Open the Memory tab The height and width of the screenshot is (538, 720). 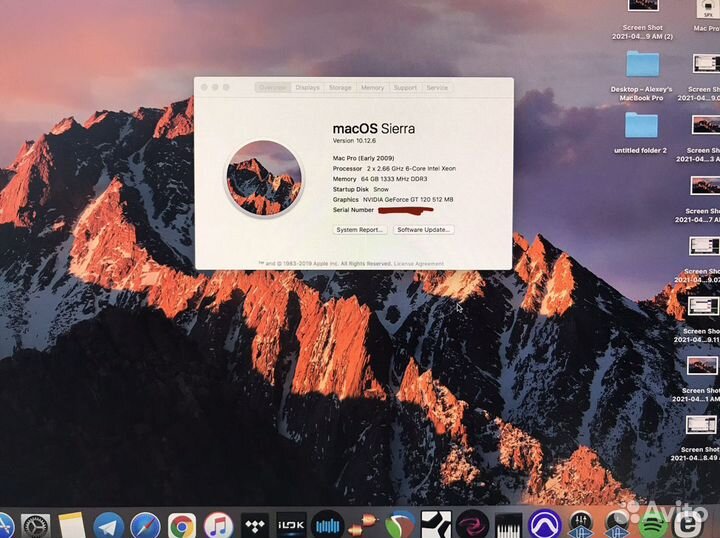372,87
